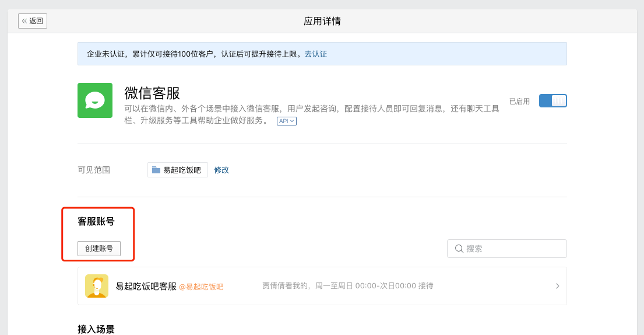
Task: Click the orange @易起吃饭吧 label
Action: point(201,287)
